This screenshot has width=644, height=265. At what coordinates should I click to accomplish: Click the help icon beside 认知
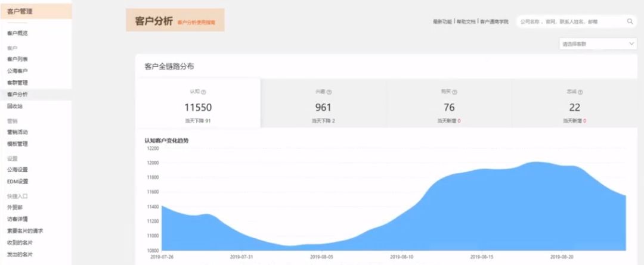tap(204, 92)
